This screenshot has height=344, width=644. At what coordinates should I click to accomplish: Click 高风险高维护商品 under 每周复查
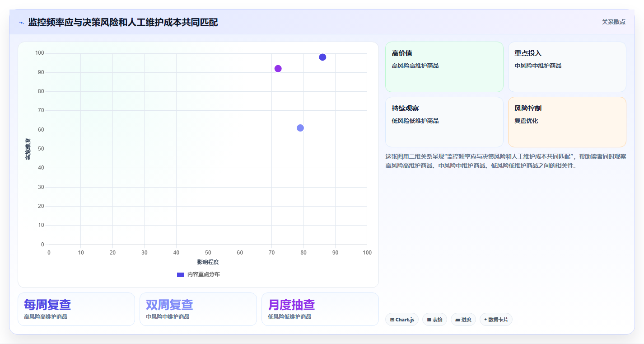click(x=46, y=317)
